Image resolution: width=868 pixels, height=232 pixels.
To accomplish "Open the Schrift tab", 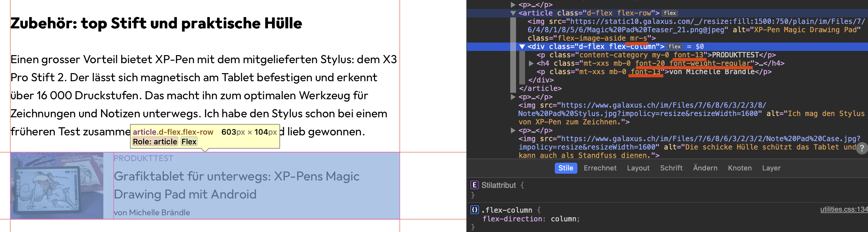I will [x=671, y=168].
